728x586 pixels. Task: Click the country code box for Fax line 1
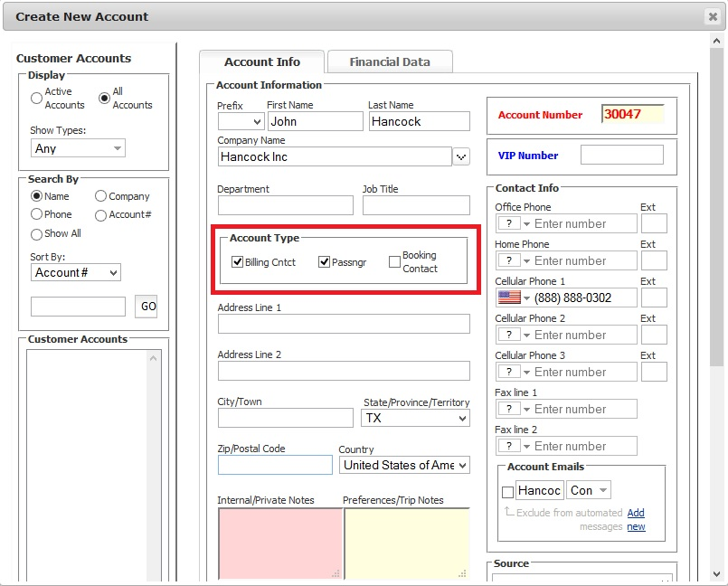coord(509,409)
